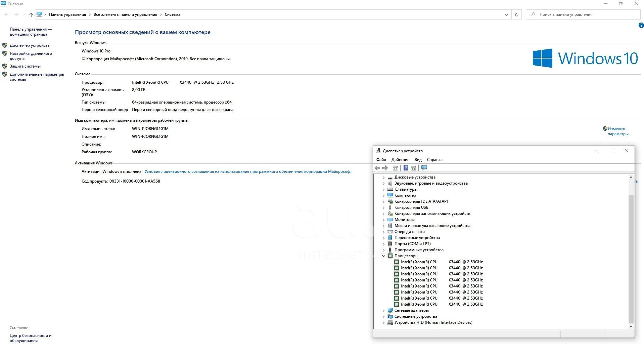Open Настройка удаленного доступа link

[31, 56]
